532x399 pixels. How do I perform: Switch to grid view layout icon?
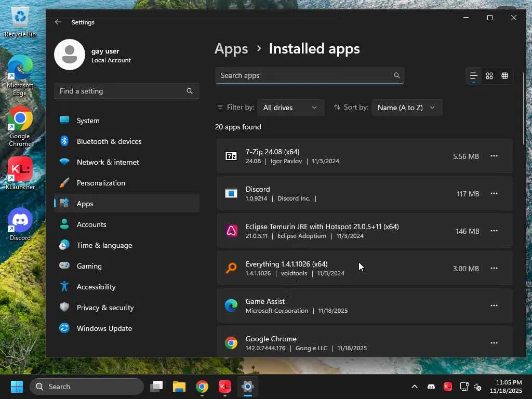489,76
